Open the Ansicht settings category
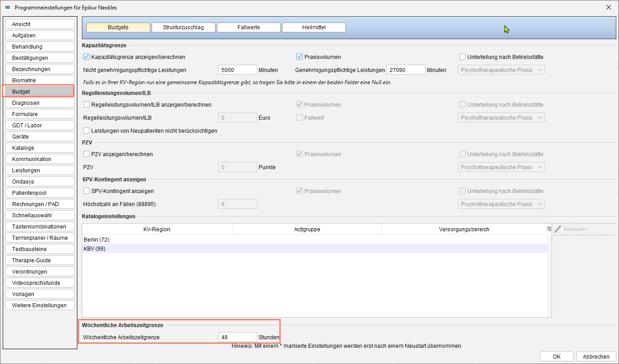Viewport: 619px width, 364px height. 40,24
